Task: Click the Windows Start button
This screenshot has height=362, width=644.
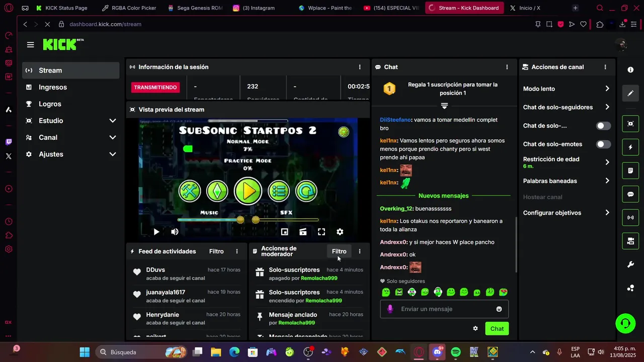Action: pos(84,352)
